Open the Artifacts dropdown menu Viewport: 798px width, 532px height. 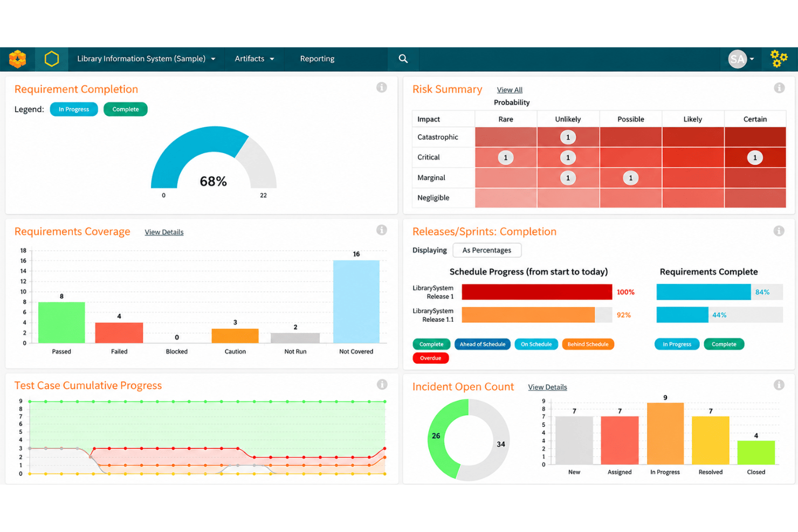(254, 59)
